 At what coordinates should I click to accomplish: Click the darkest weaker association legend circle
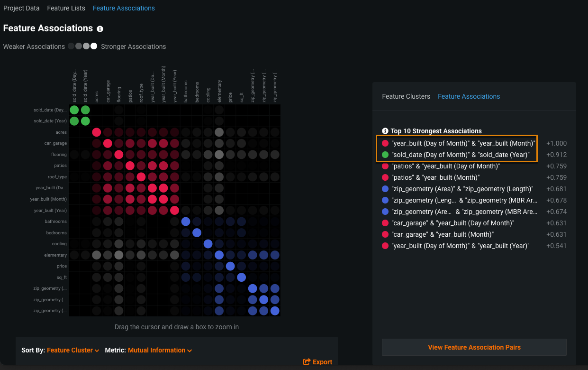71,46
